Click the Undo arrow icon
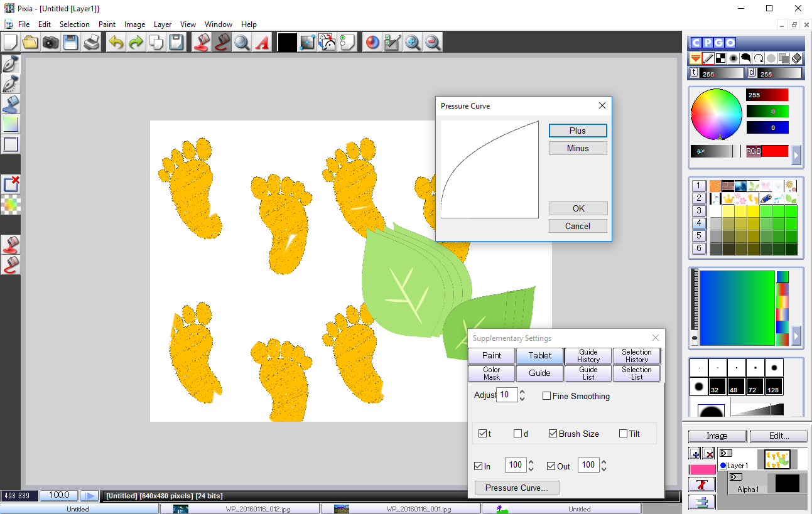The width and height of the screenshot is (812, 514). 116,43
